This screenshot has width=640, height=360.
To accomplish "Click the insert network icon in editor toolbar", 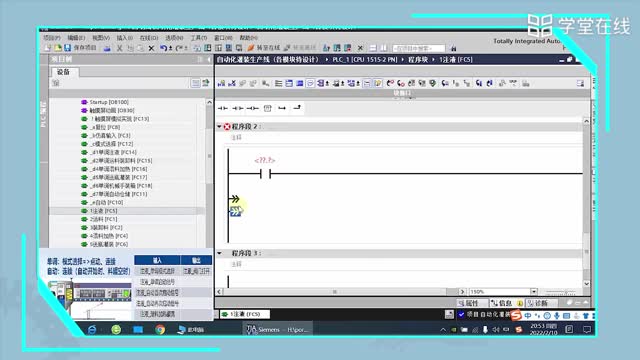I will [x=221, y=83].
